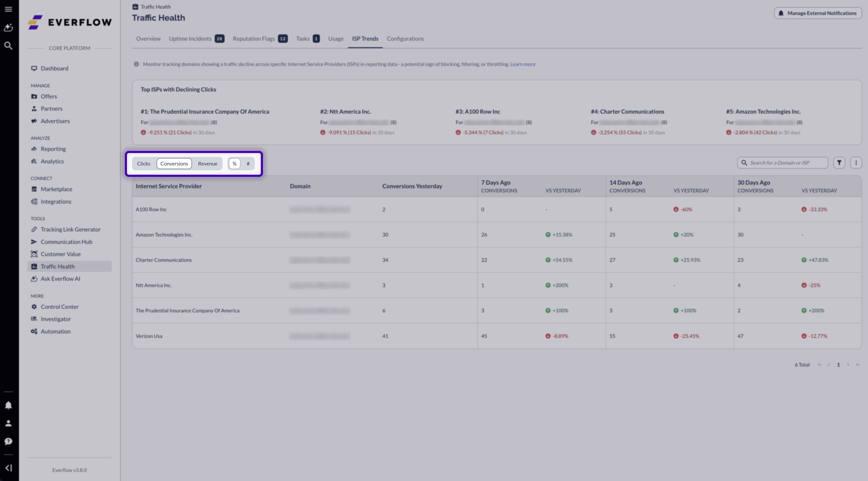
Task: Go to the Overview tab
Action: coord(148,39)
